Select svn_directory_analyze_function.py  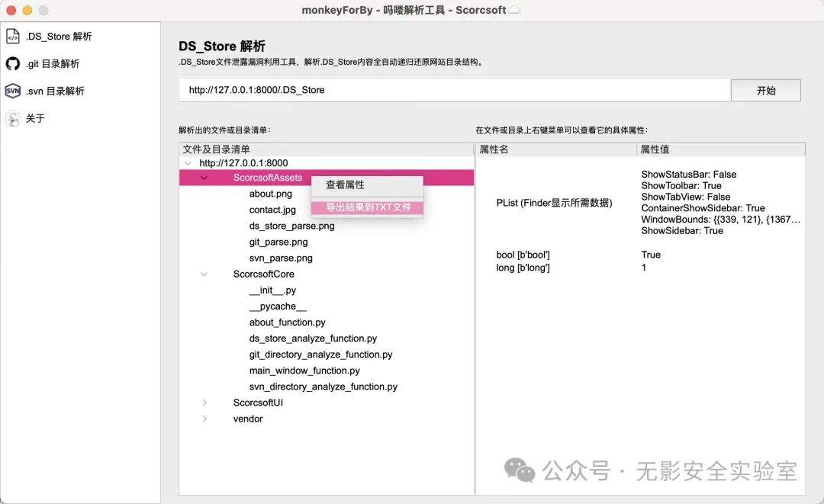click(x=323, y=387)
